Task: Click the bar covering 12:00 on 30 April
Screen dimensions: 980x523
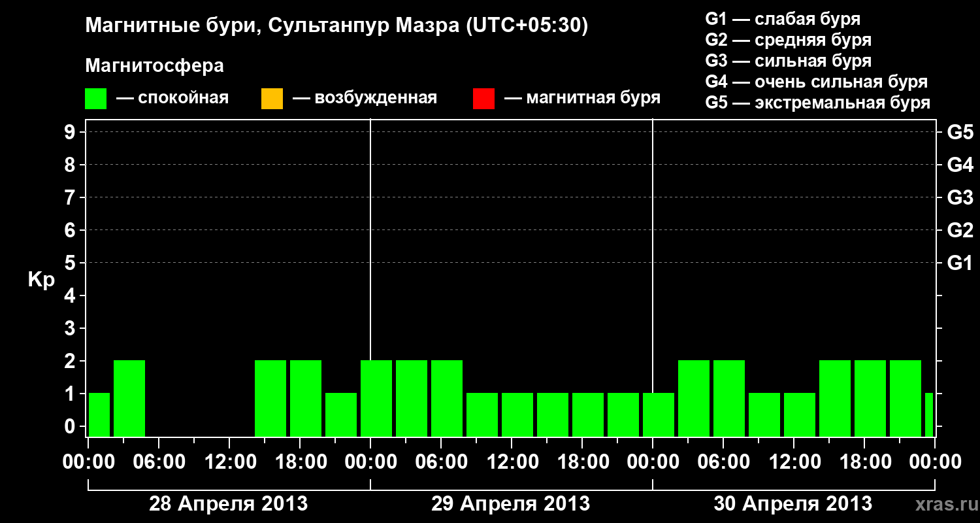Action: tap(800, 414)
